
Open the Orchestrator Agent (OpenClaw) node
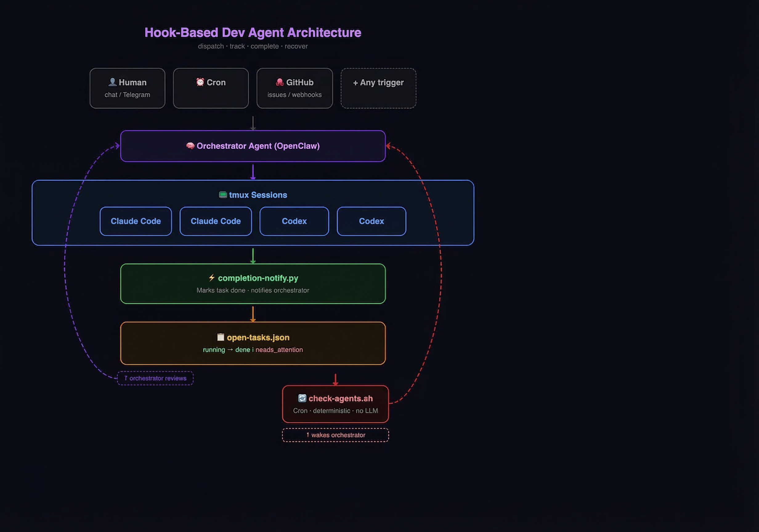[253, 146]
